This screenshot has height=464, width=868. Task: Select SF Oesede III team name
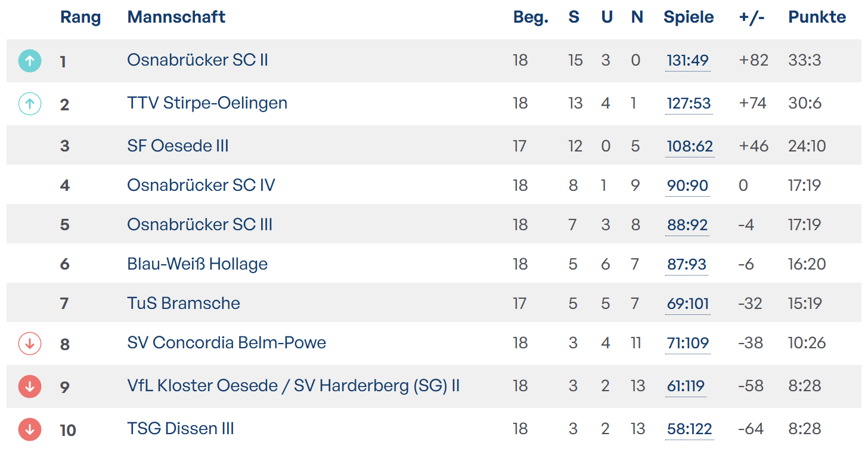coord(178,146)
